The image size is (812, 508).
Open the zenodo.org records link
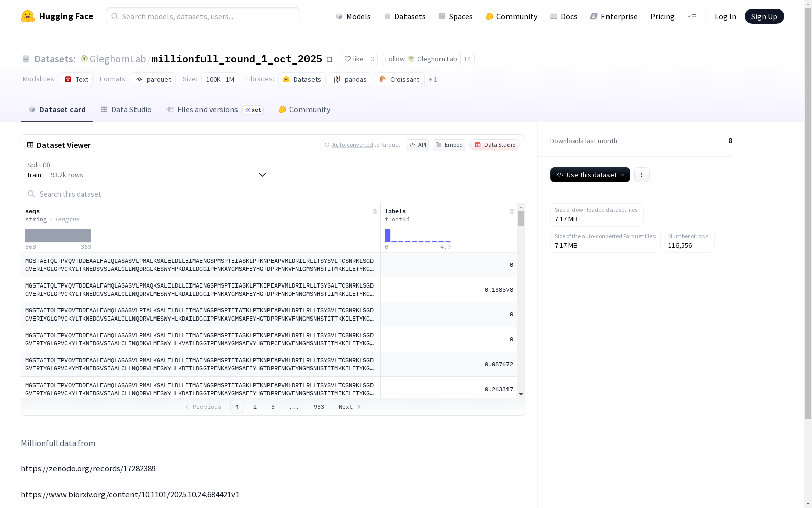pyautogui.click(x=88, y=468)
